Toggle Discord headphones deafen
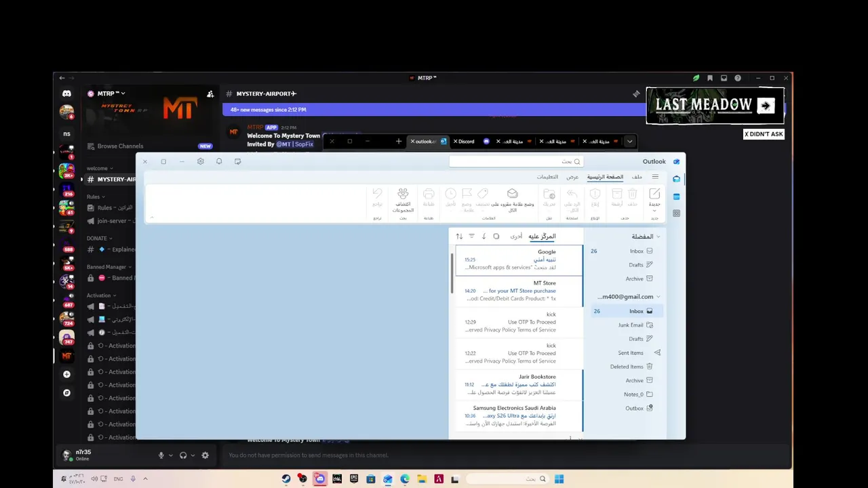Image resolution: width=868 pixels, height=488 pixels. click(x=183, y=455)
